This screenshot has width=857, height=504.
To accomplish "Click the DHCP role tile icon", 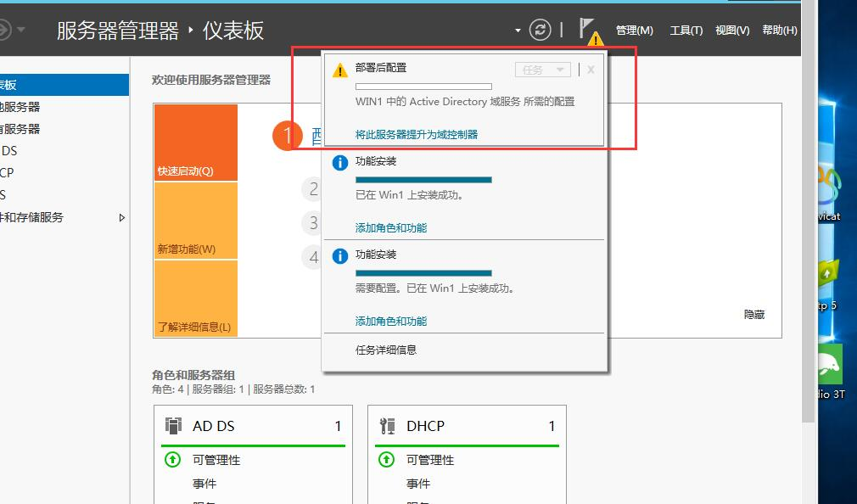I will (x=388, y=426).
